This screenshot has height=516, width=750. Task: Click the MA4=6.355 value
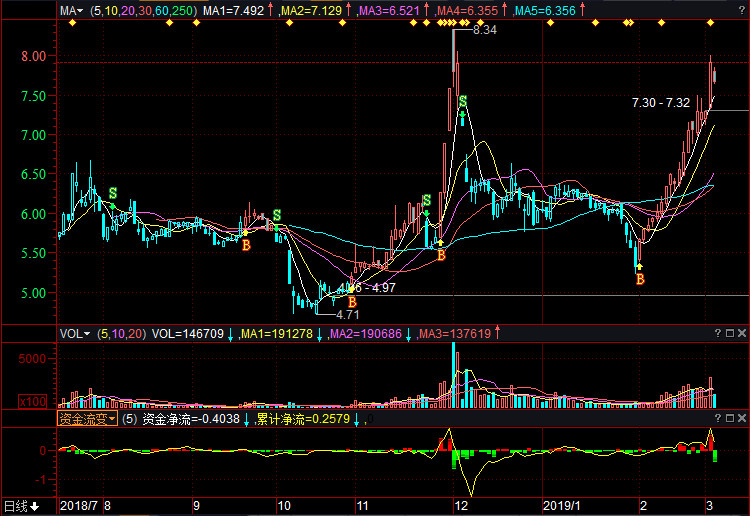click(467, 11)
